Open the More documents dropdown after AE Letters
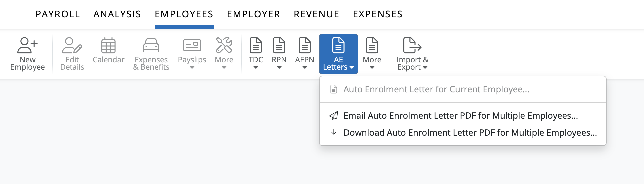This screenshot has width=644, height=184. click(x=372, y=54)
